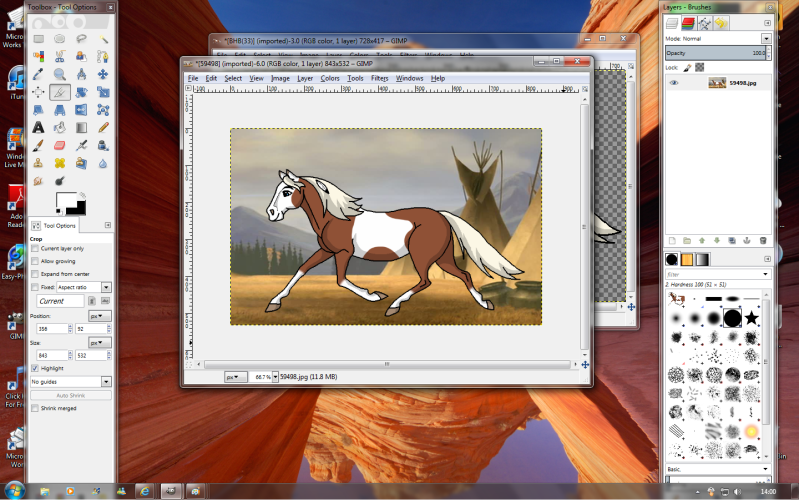Select the Clone stamp tool
The height and width of the screenshot is (504, 799).
pyautogui.click(x=39, y=163)
